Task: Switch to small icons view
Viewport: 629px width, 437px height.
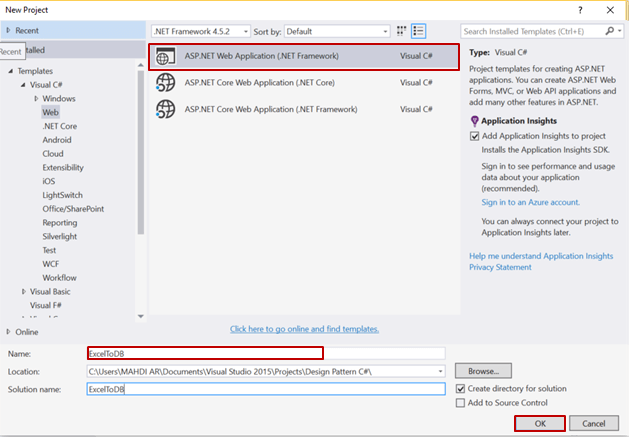Action: (x=401, y=31)
